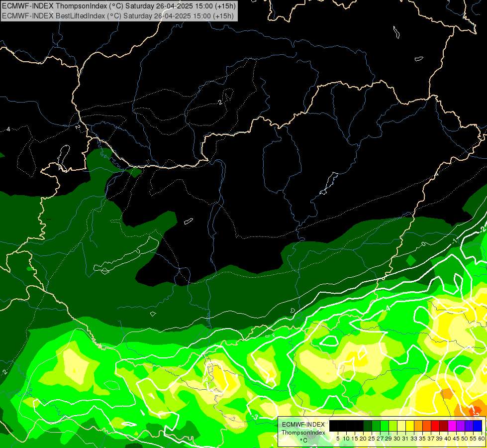
Task: Click the legend tick value '45'
Action: [x=456, y=439]
